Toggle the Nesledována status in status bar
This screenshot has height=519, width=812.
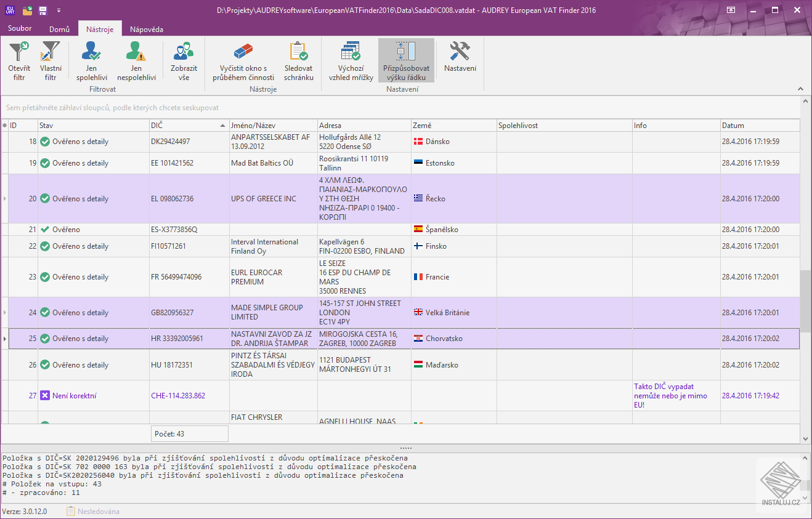94,511
